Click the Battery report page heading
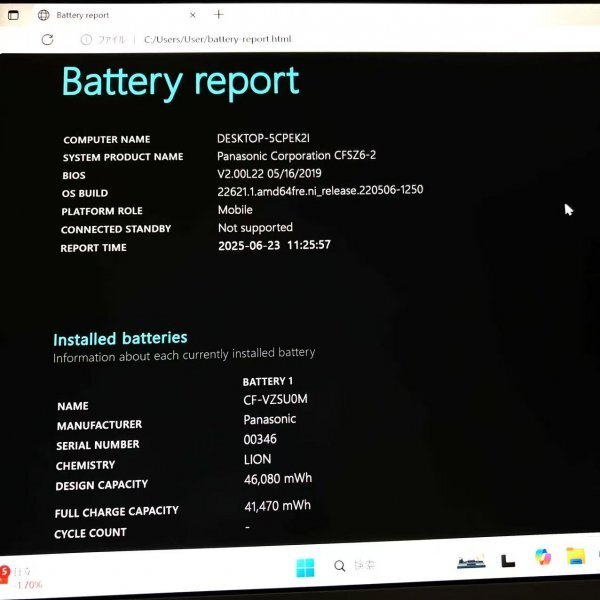The image size is (600, 600). pyautogui.click(x=180, y=82)
